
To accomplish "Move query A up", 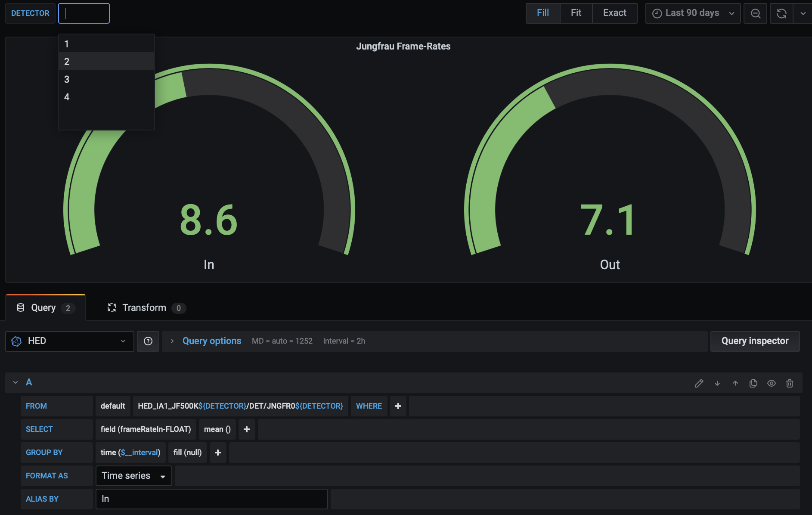I will coord(735,383).
